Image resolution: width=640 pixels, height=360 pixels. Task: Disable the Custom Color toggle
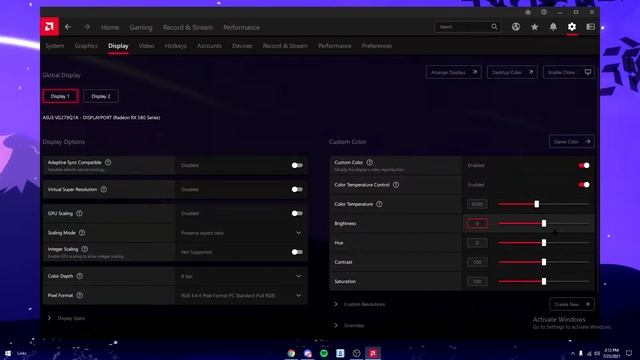pyautogui.click(x=584, y=165)
